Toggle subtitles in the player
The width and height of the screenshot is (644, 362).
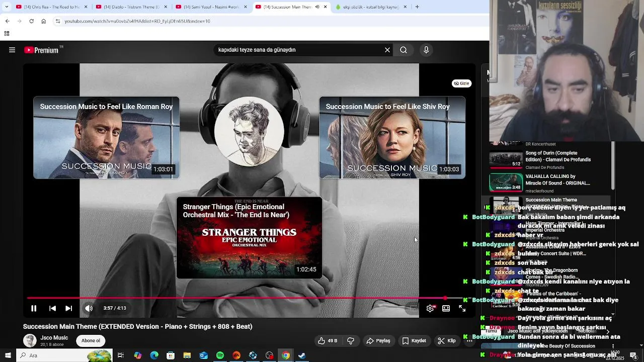coord(414,308)
